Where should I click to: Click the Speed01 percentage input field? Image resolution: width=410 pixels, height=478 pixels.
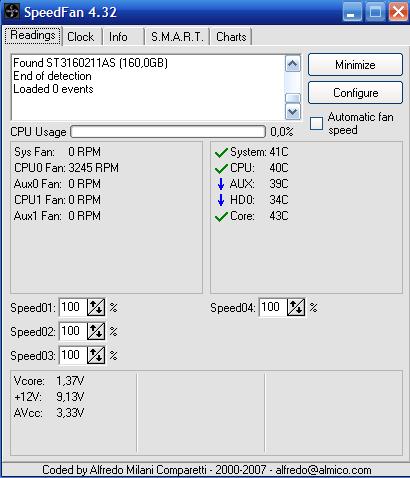[73, 307]
